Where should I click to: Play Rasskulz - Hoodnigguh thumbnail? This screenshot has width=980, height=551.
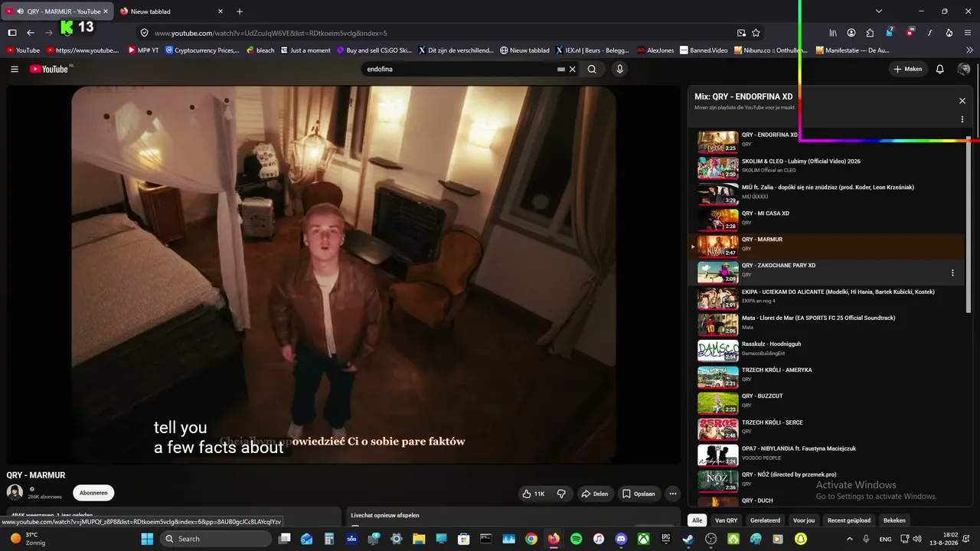pos(717,350)
